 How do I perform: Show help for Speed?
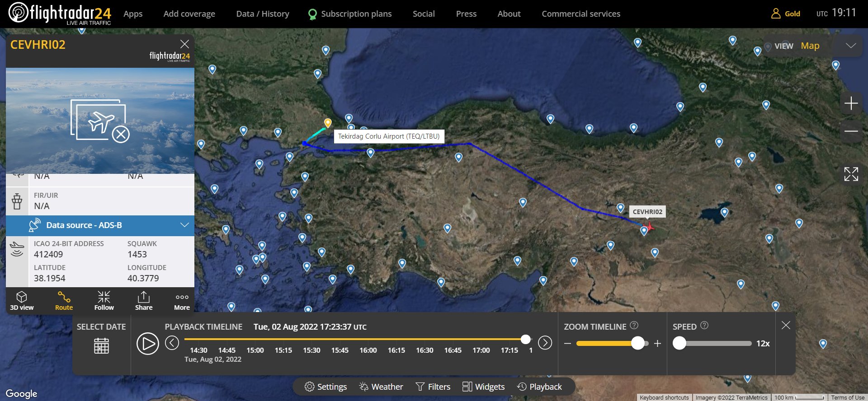pos(704,325)
